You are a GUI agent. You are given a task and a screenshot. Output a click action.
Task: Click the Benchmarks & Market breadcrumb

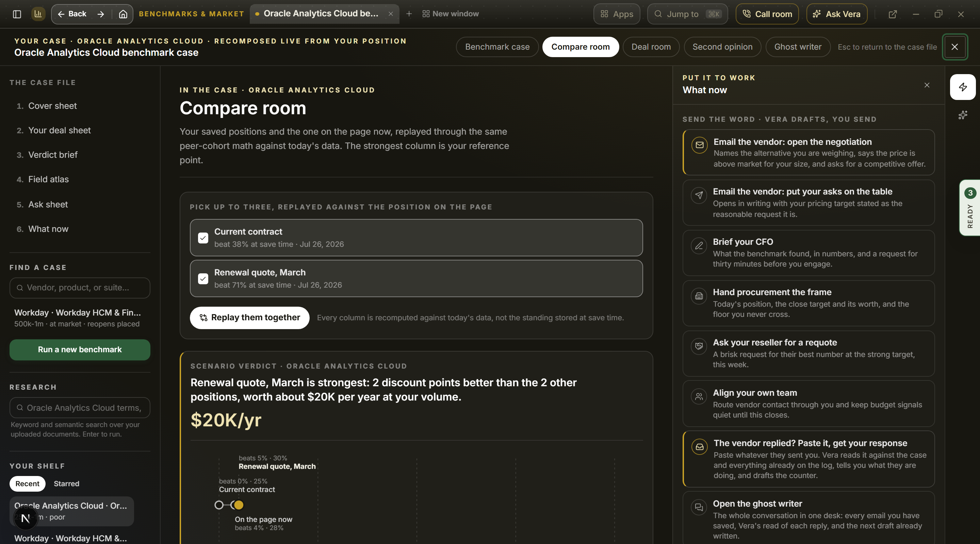point(191,14)
